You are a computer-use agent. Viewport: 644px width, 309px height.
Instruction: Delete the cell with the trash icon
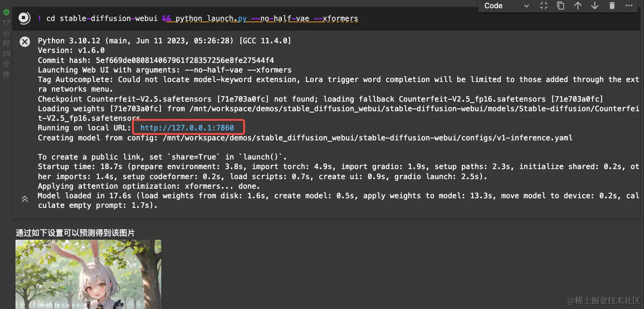[x=612, y=6]
